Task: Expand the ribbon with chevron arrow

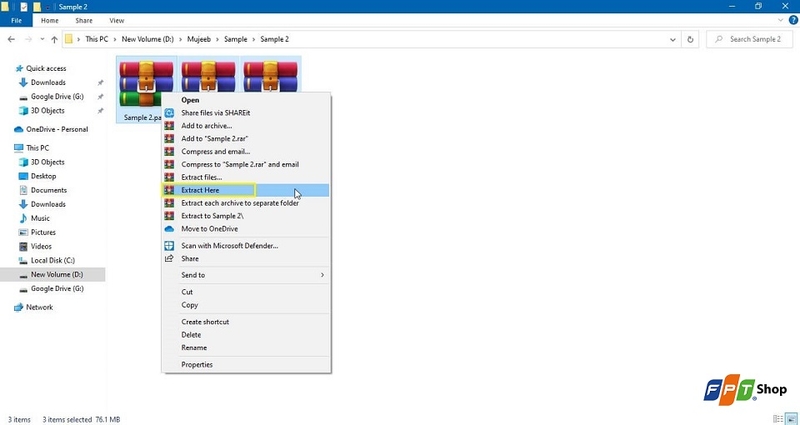Action: (x=780, y=20)
